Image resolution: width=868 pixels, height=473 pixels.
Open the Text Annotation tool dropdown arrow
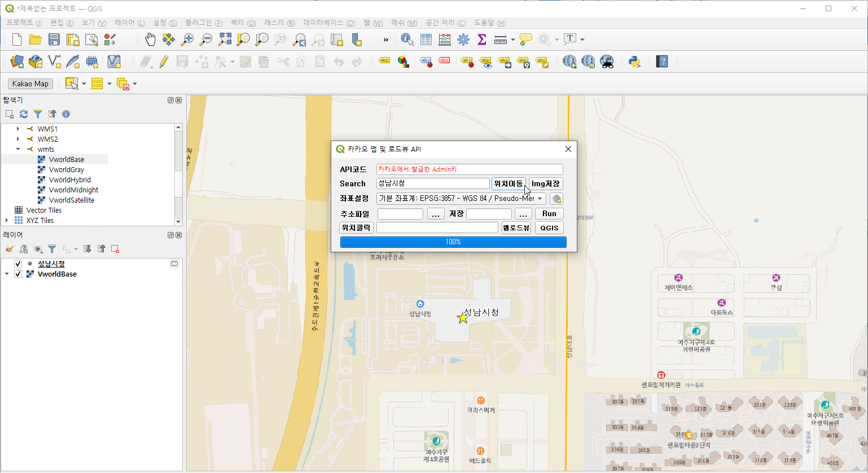pyautogui.click(x=582, y=40)
